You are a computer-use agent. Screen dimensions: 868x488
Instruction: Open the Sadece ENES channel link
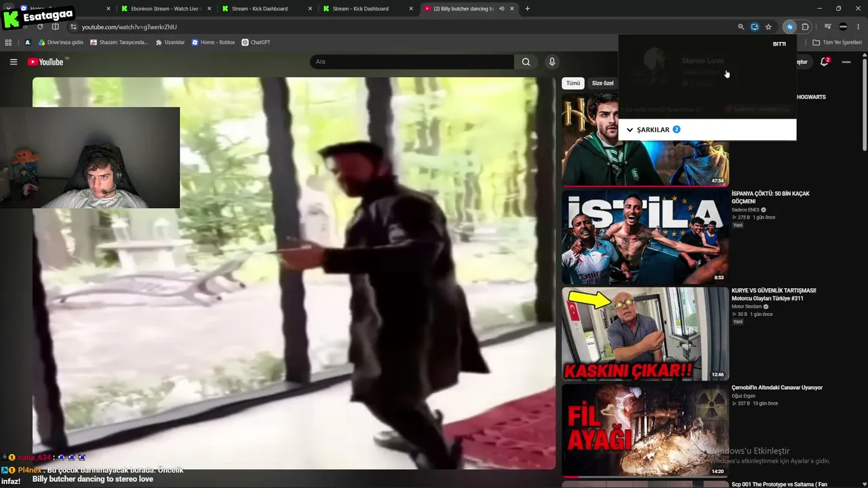(x=745, y=210)
